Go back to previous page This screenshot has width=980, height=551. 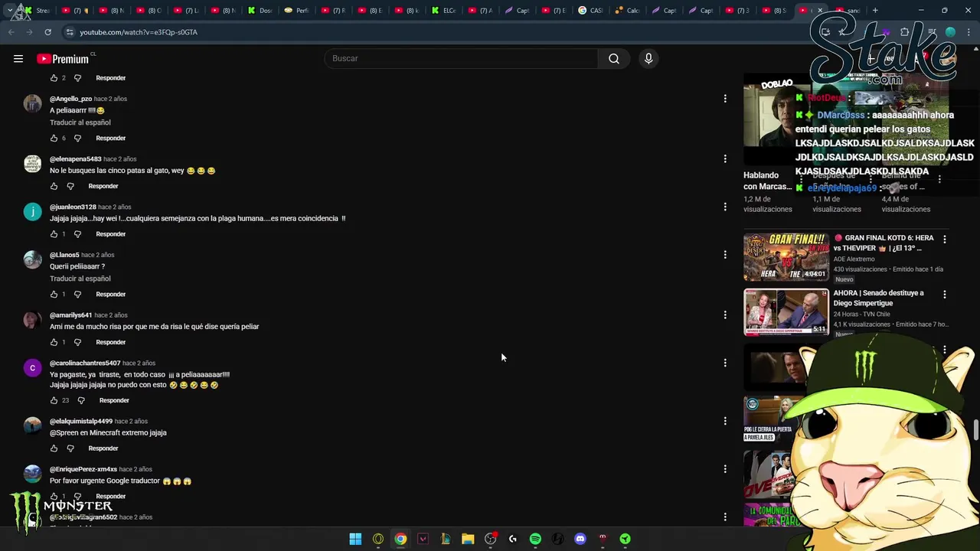11,32
